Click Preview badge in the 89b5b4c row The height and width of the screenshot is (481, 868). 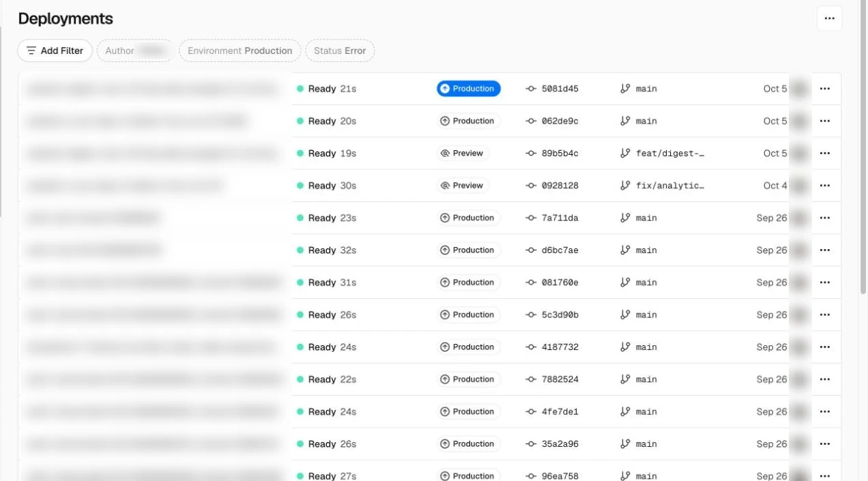463,154
